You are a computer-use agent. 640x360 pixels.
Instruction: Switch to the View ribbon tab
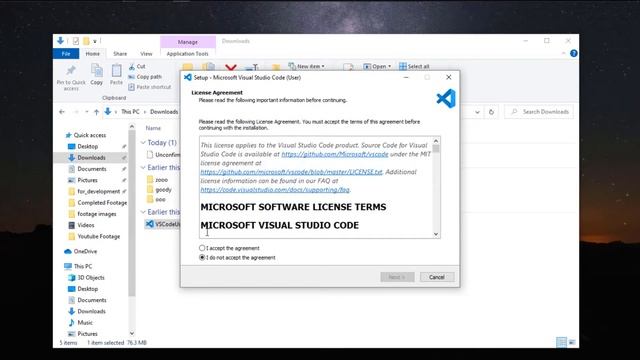click(x=146, y=53)
